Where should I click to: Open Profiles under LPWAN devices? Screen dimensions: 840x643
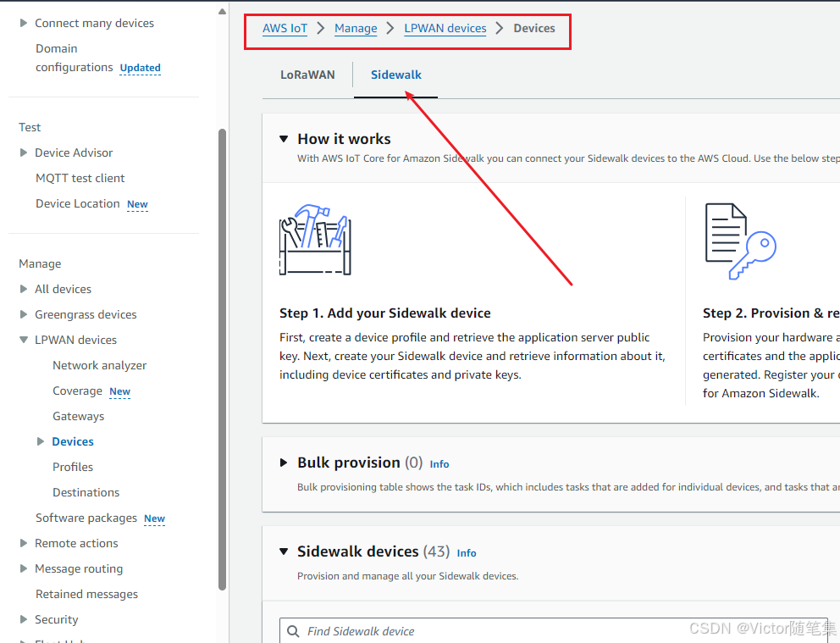pos(73,467)
